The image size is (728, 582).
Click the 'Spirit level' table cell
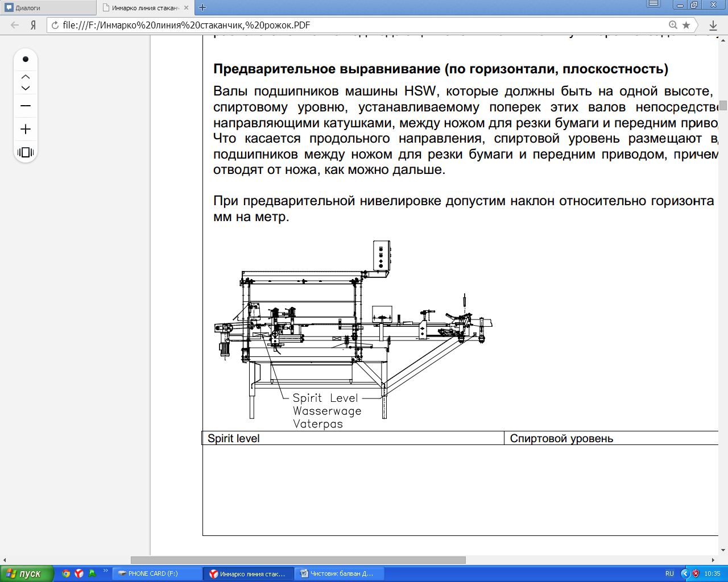pos(353,438)
